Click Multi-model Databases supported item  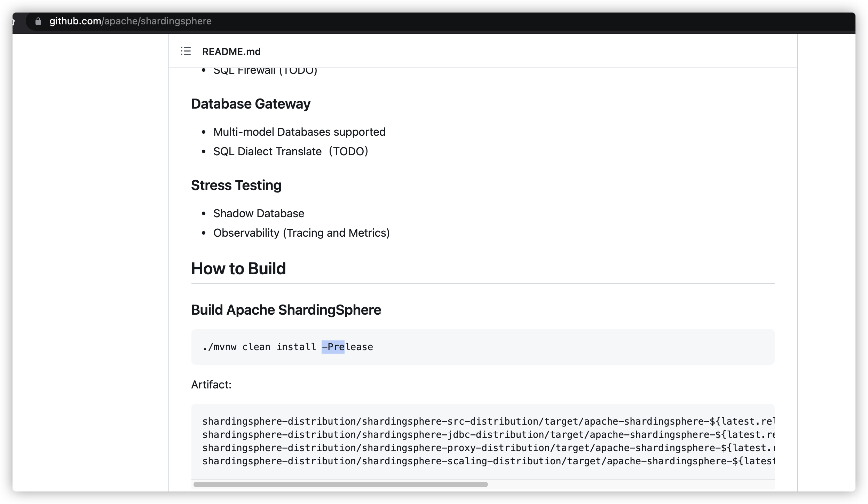[299, 132]
